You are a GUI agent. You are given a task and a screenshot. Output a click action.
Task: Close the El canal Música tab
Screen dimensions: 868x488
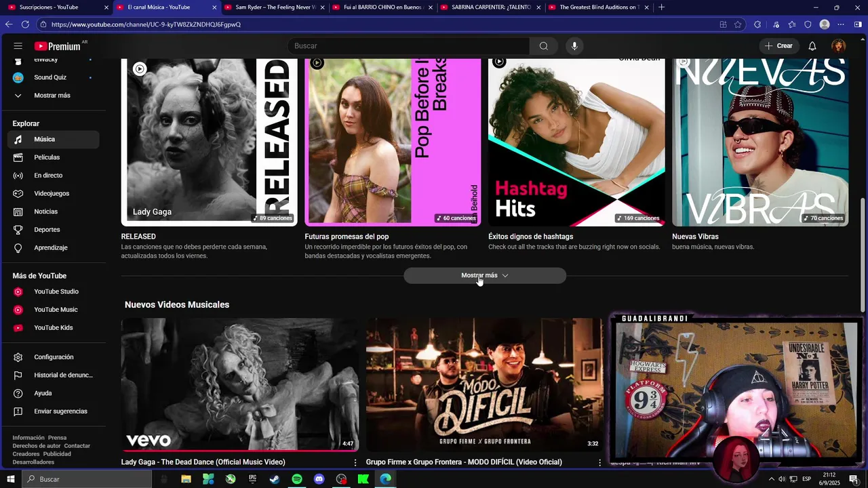tap(214, 7)
